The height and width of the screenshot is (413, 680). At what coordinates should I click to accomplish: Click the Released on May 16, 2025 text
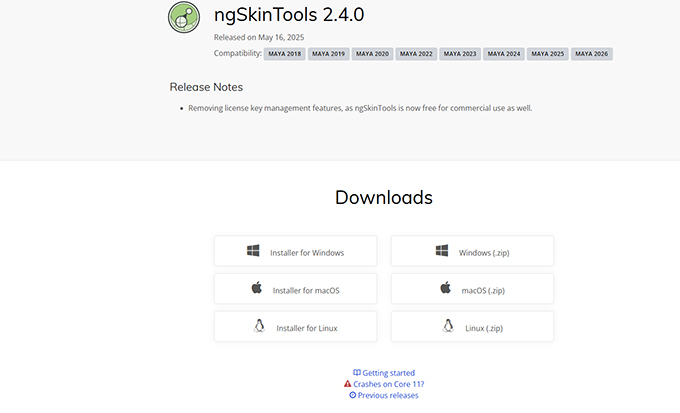(259, 37)
